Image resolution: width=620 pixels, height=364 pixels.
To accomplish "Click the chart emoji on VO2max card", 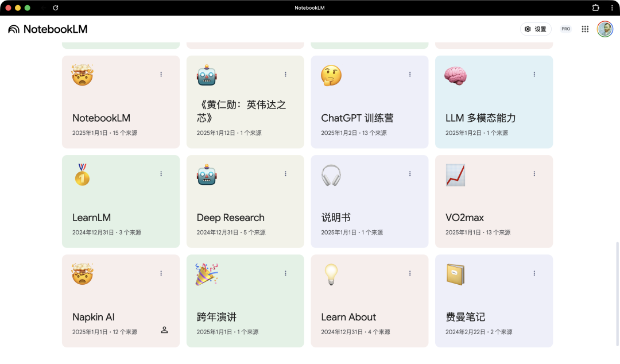I will pyautogui.click(x=455, y=175).
